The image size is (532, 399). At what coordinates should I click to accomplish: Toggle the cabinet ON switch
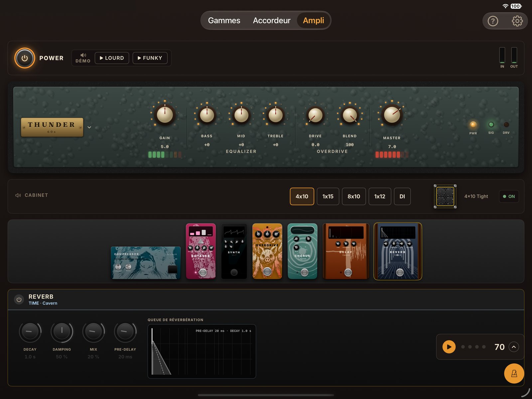pyautogui.click(x=509, y=197)
